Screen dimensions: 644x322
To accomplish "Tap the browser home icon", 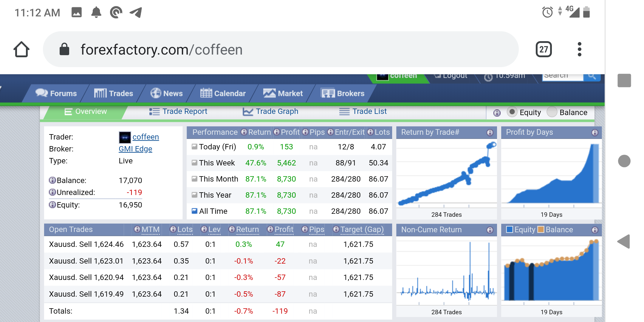I will (x=21, y=49).
